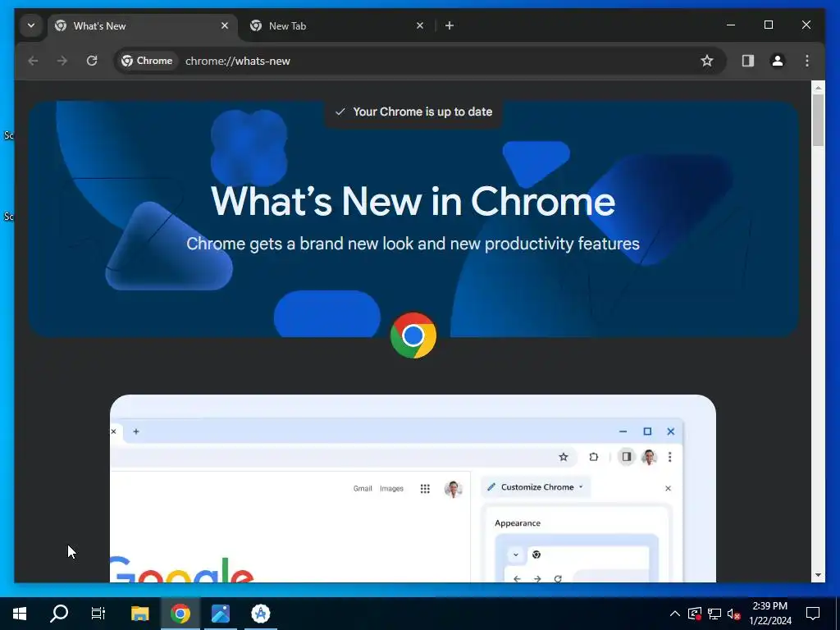Screen dimensions: 840x630
Task: Click the star icon in preview toolbar
Action: 563,457
